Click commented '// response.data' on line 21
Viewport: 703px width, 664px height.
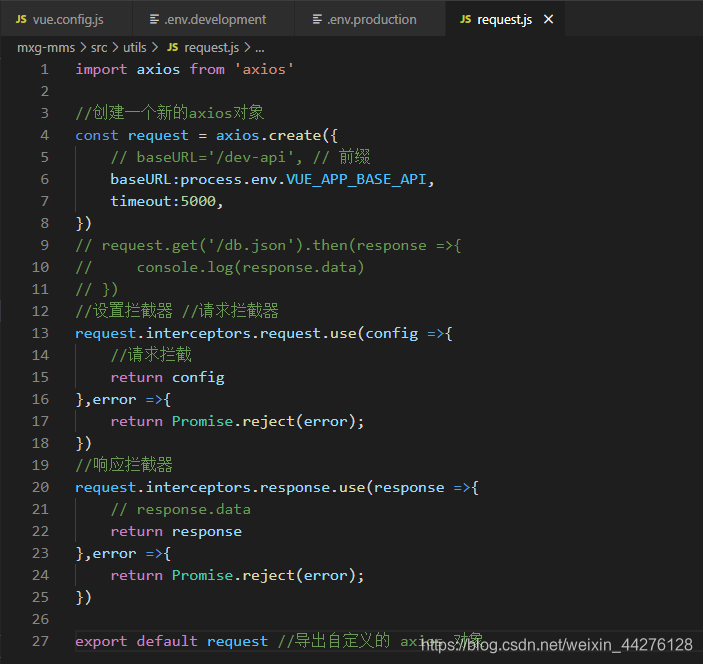click(x=180, y=510)
